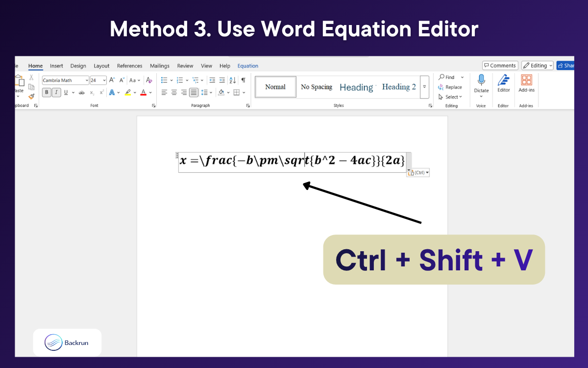Switch to the Design tab
This screenshot has width=588, height=368.
78,66
